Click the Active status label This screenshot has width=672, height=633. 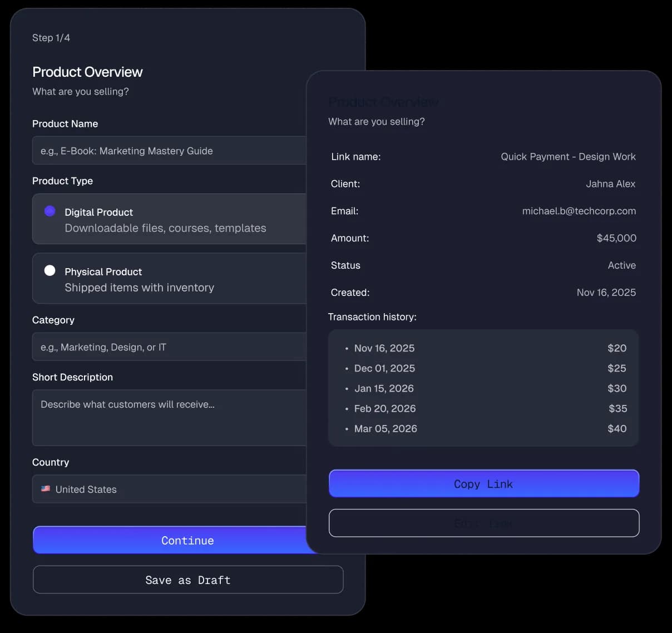coord(621,265)
